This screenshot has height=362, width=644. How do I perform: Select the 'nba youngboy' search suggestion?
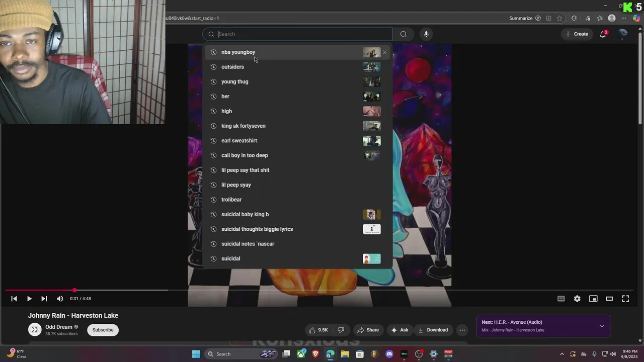tap(298, 52)
